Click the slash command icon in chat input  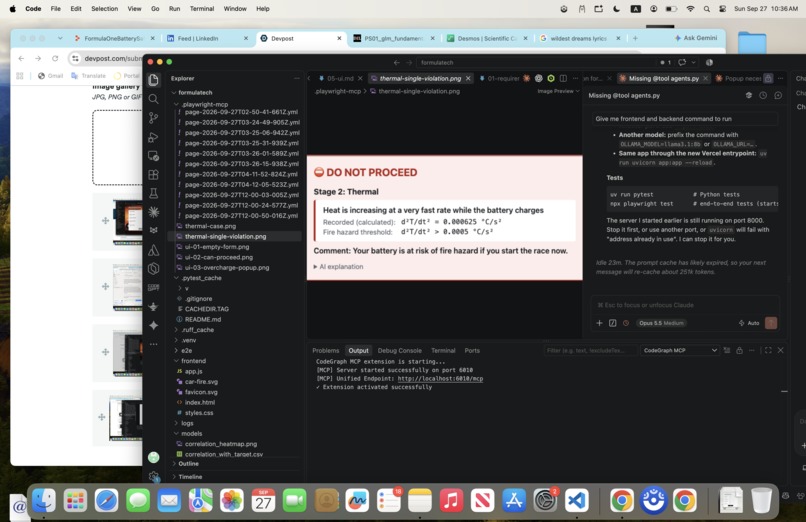point(613,323)
